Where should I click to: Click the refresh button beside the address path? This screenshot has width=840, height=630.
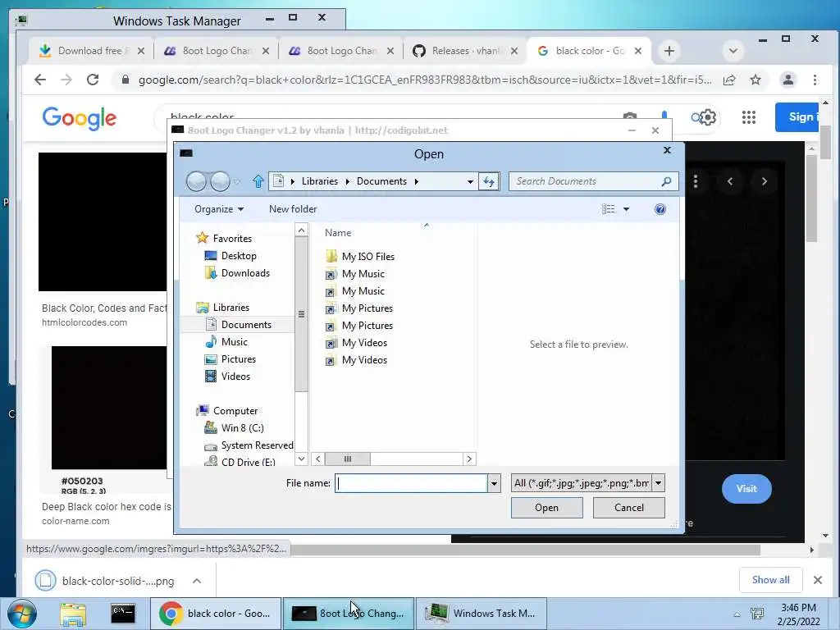tap(489, 181)
